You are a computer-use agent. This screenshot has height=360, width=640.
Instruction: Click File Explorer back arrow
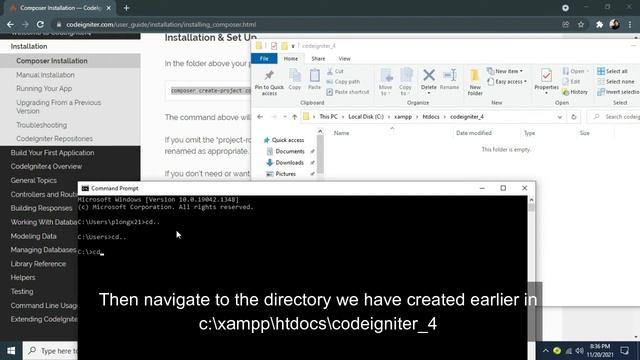click(260, 117)
